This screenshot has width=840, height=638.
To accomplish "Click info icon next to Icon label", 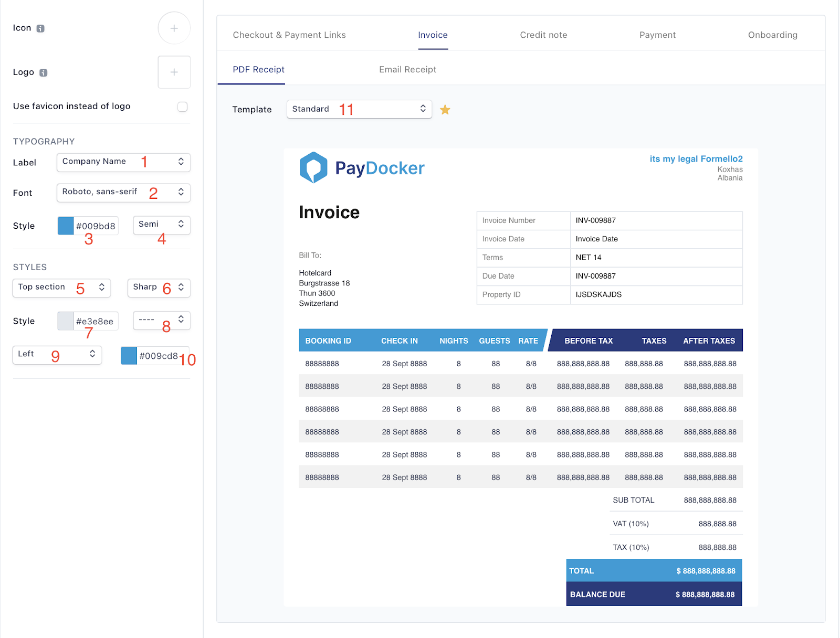I will click(x=40, y=28).
